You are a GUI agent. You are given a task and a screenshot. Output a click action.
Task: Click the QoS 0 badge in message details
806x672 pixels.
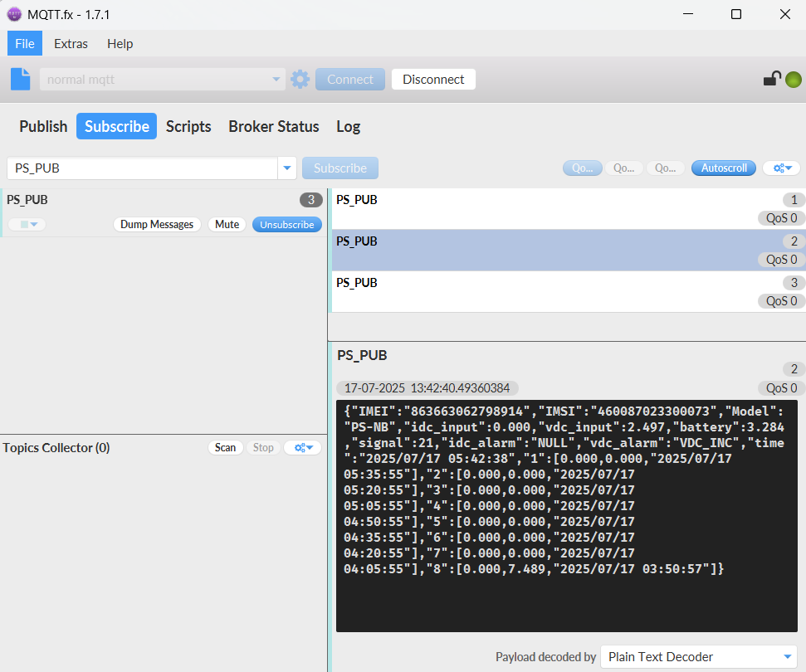[781, 388]
